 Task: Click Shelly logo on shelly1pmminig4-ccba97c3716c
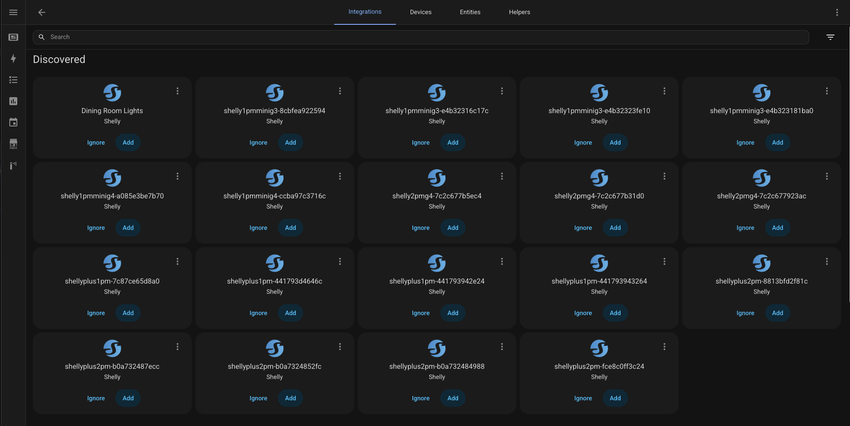point(274,178)
